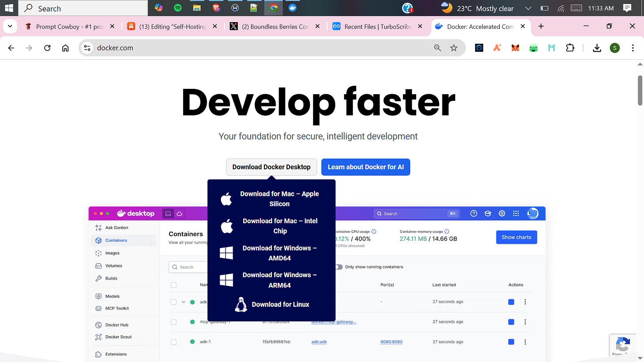Open the Builds panel
The height and width of the screenshot is (362, 644).
(112, 278)
